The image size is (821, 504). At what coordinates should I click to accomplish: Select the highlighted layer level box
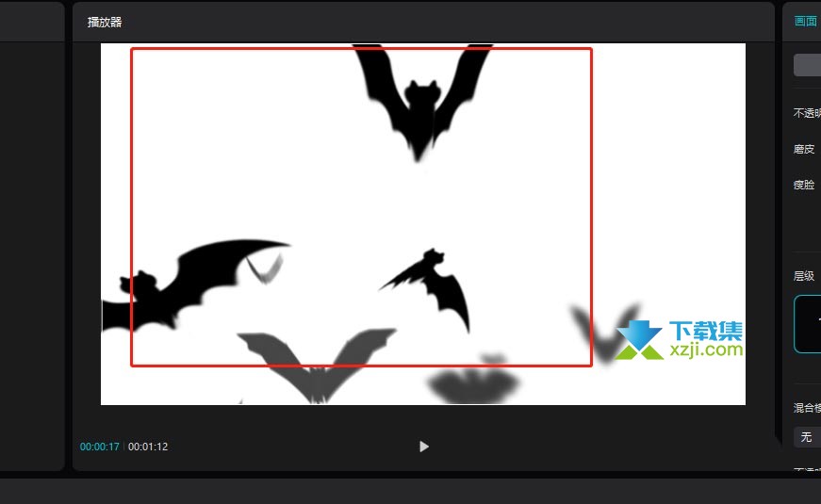point(808,324)
